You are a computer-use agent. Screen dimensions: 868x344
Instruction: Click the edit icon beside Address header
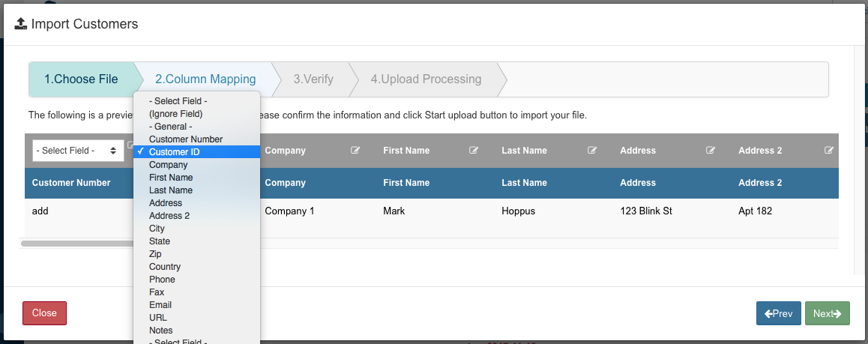711,151
